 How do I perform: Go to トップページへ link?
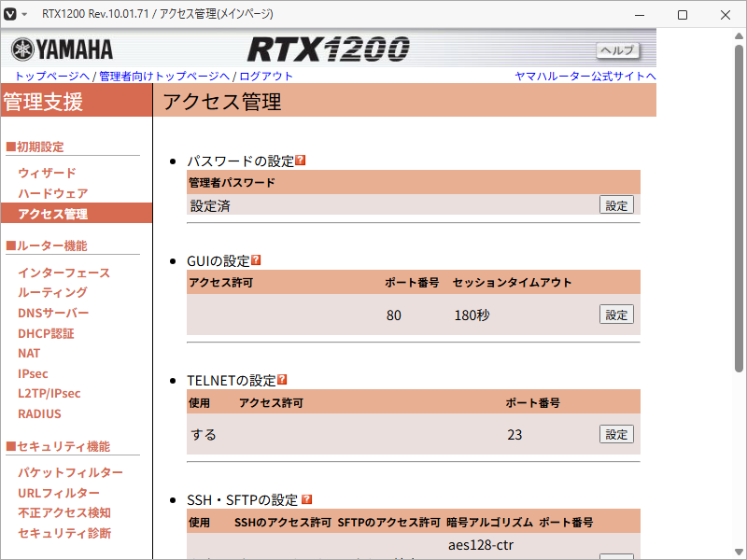52,77
